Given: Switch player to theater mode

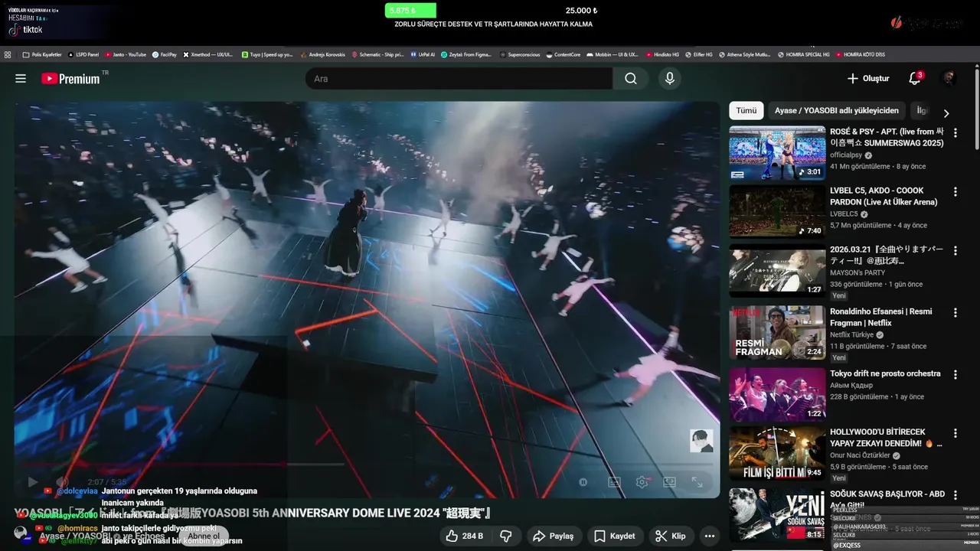Looking at the screenshot, I should pyautogui.click(x=669, y=482).
